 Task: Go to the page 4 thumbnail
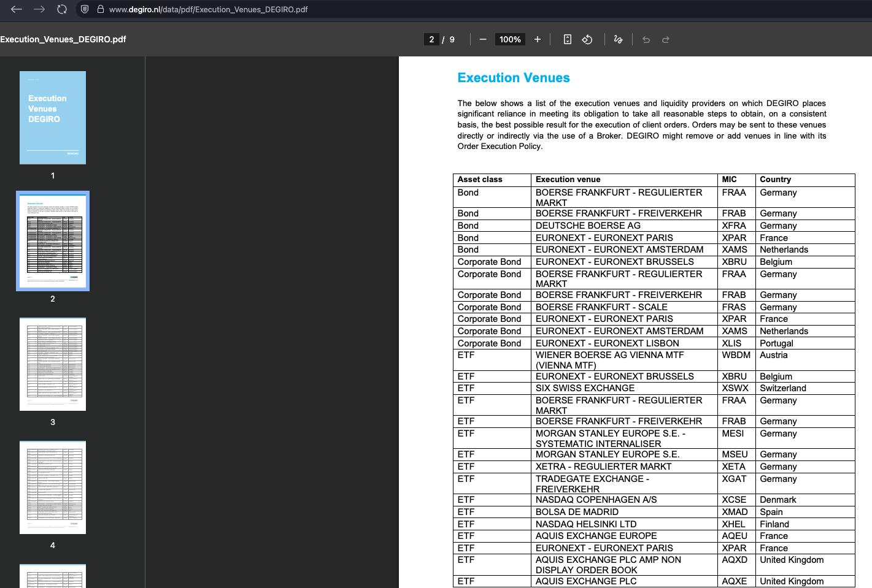click(53, 487)
